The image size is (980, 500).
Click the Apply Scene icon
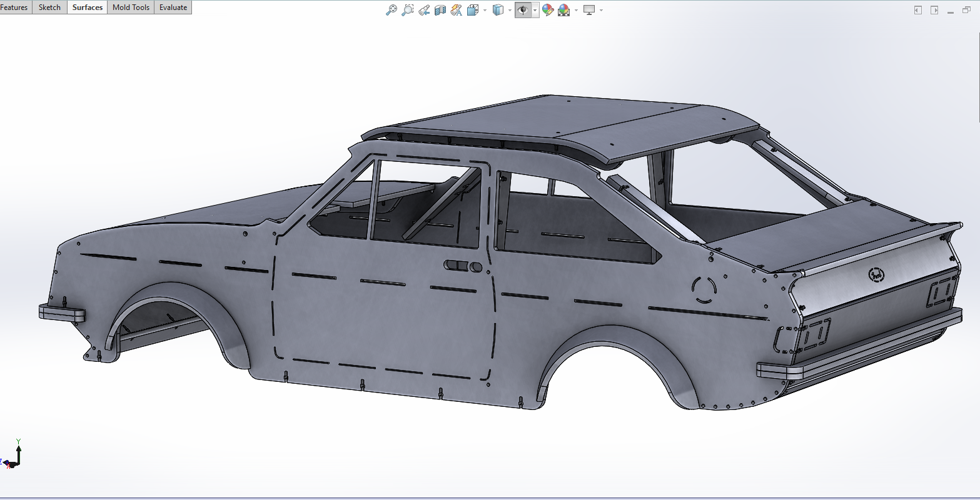click(x=564, y=10)
